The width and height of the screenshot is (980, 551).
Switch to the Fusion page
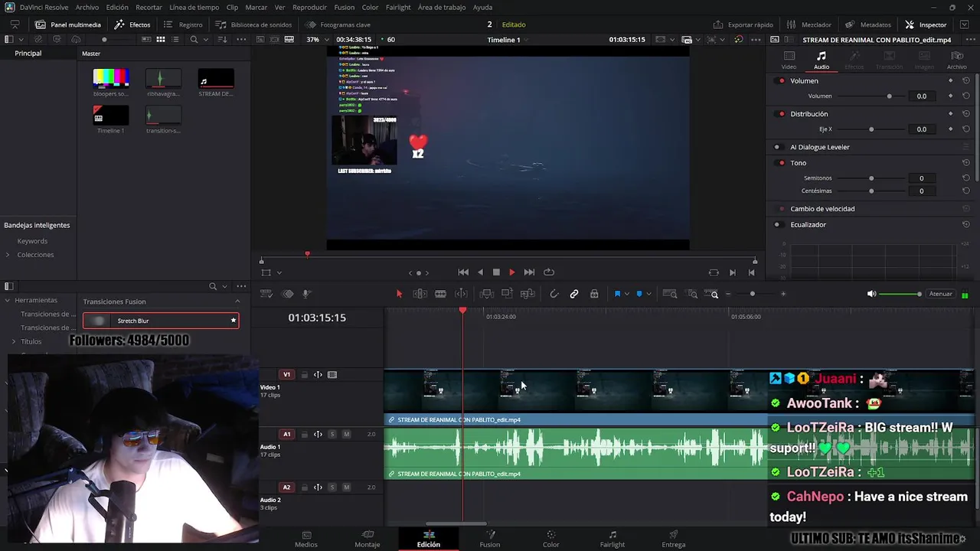(x=490, y=539)
